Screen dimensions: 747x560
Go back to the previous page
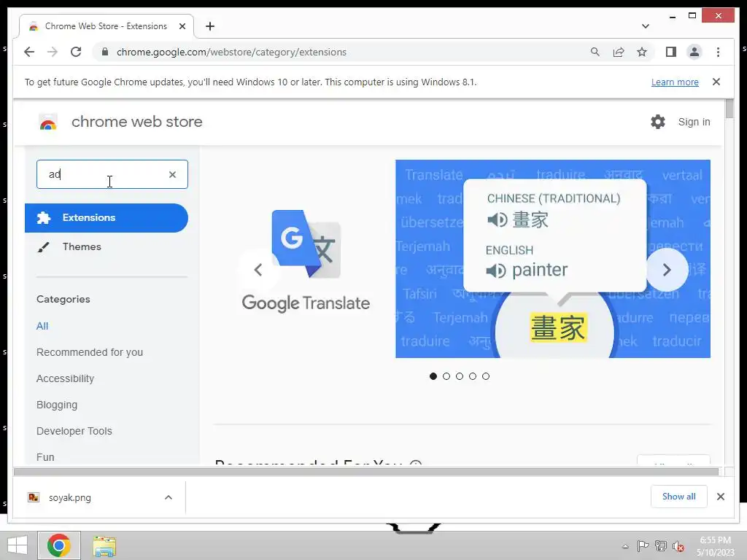pos(29,52)
